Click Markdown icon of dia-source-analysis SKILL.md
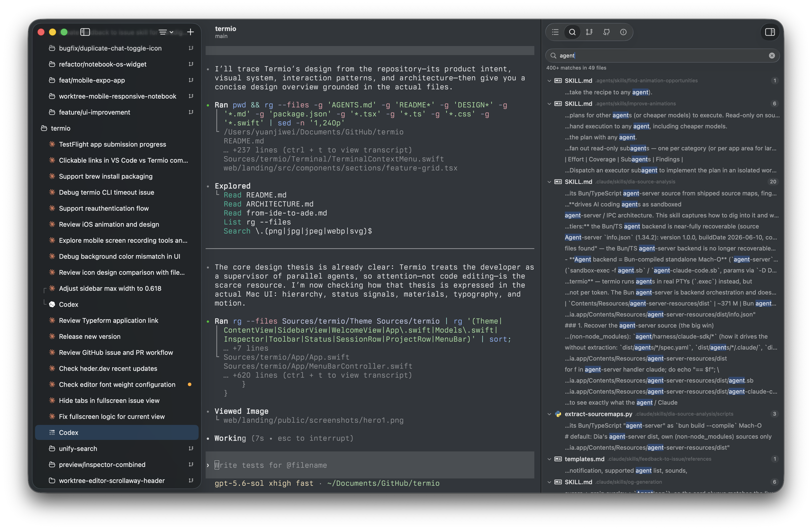This screenshot has height=530, width=812. 558,182
